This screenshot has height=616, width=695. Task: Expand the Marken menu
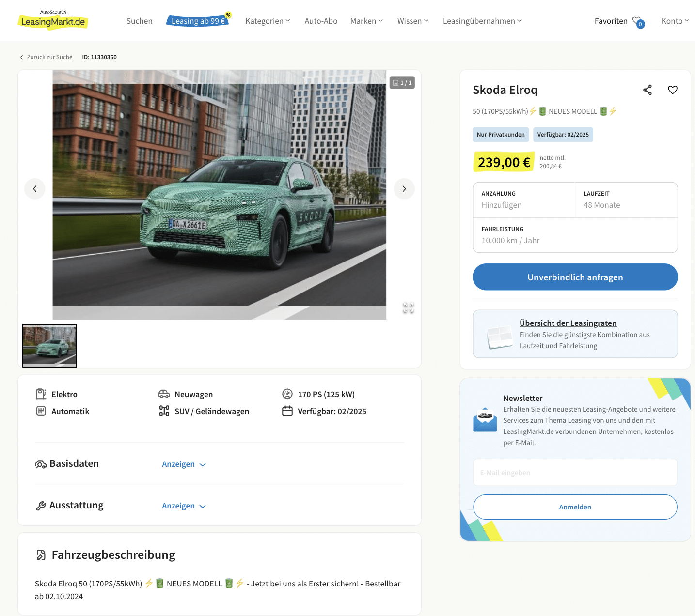click(367, 21)
